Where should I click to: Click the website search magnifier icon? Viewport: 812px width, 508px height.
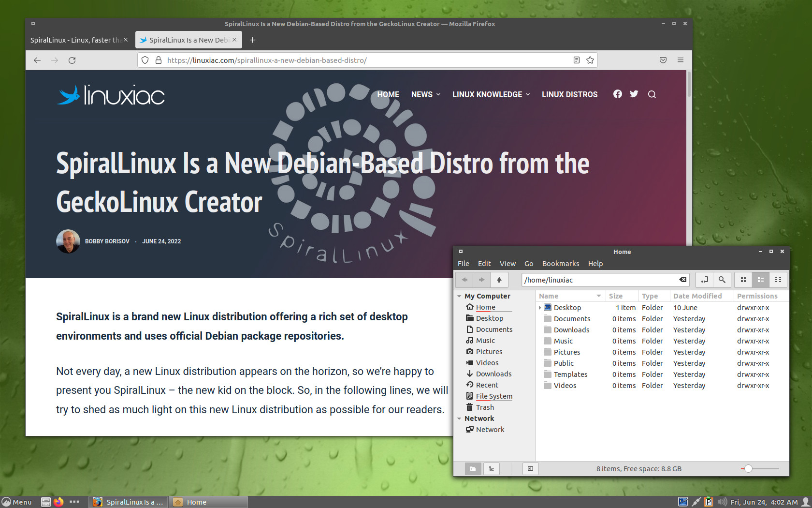pyautogui.click(x=652, y=94)
